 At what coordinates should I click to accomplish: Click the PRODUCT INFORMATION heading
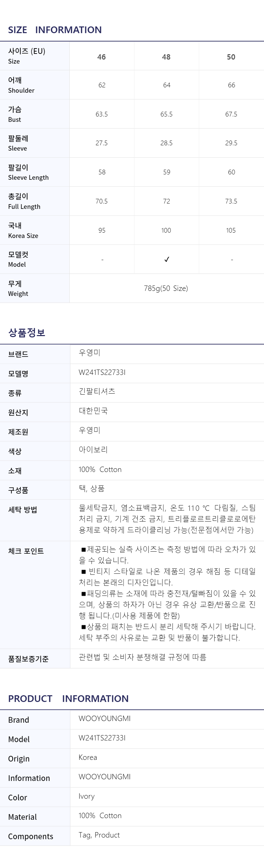[68, 699]
